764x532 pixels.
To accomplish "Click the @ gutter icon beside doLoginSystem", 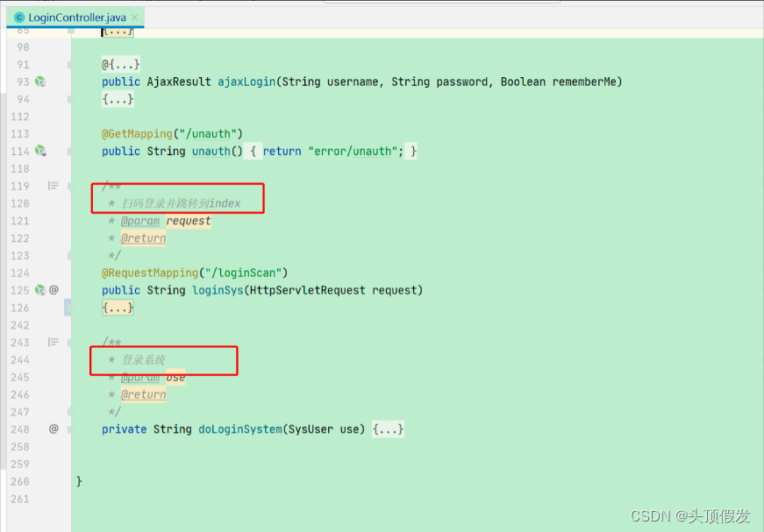I will click(54, 429).
